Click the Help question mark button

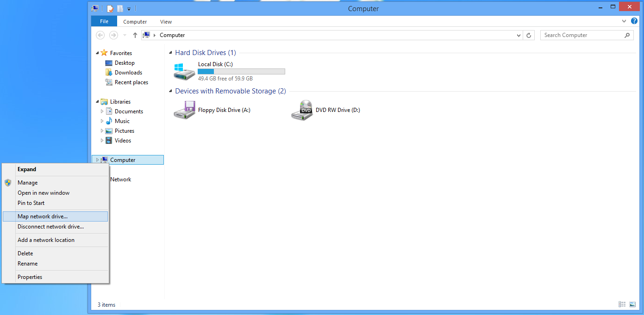[x=634, y=21]
